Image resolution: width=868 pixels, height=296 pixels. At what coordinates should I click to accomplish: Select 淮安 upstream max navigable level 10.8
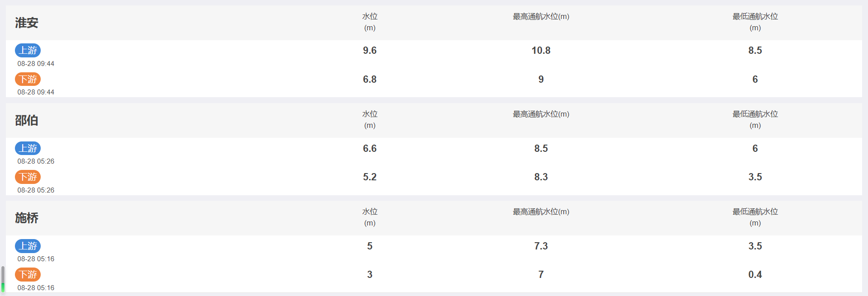(x=541, y=50)
